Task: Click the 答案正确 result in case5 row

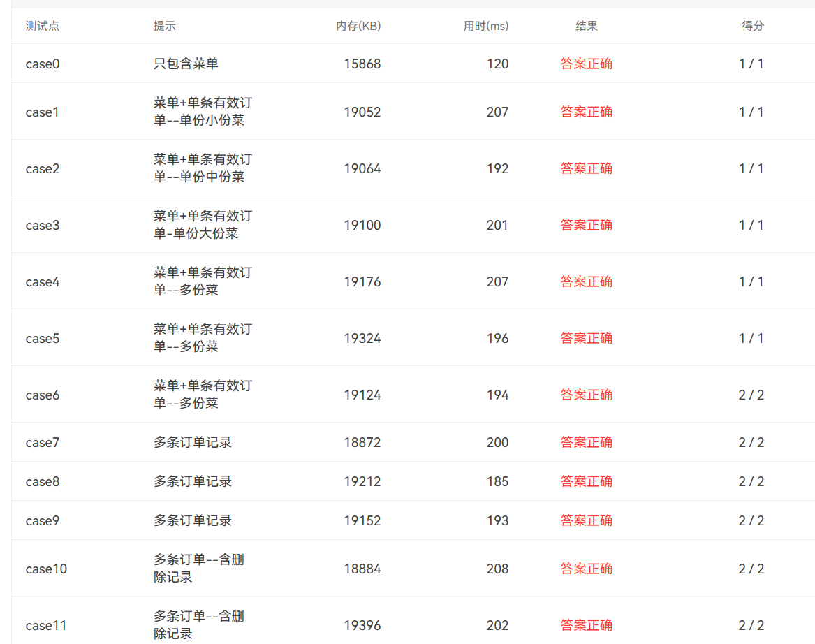Action: point(586,338)
